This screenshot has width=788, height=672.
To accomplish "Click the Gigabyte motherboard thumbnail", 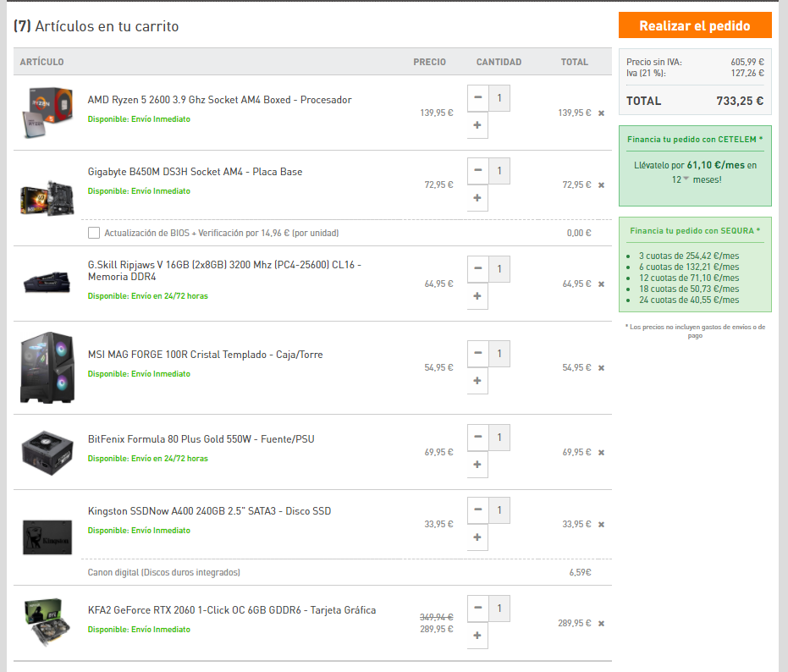I will tap(47, 198).
